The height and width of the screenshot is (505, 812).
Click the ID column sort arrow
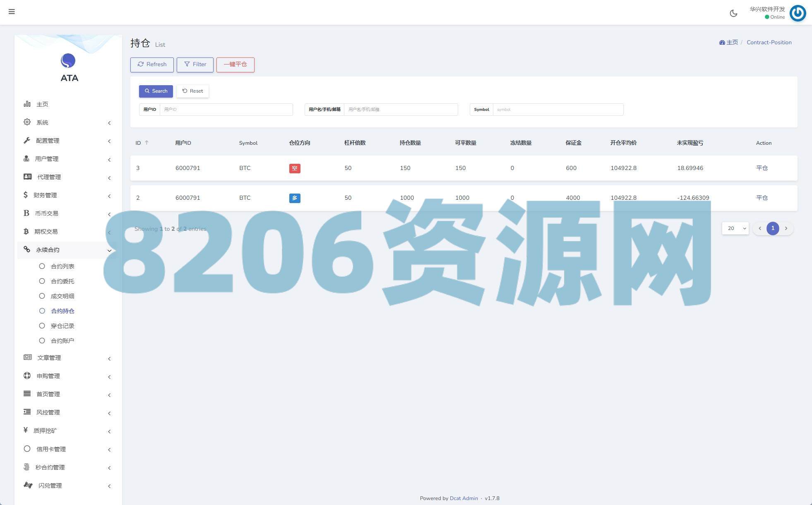click(x=147, y=143)
